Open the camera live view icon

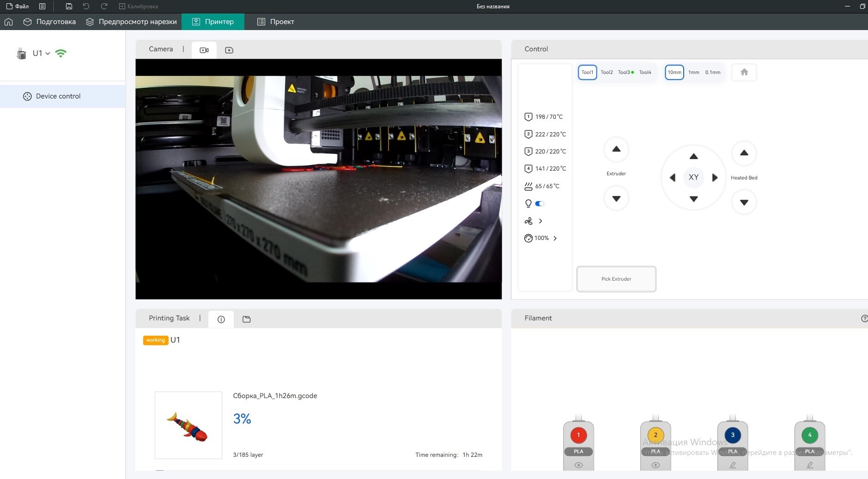pos(204,50)
